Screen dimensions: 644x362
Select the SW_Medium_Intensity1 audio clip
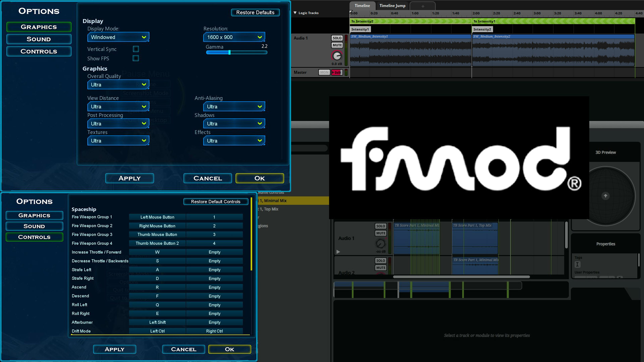411,50
